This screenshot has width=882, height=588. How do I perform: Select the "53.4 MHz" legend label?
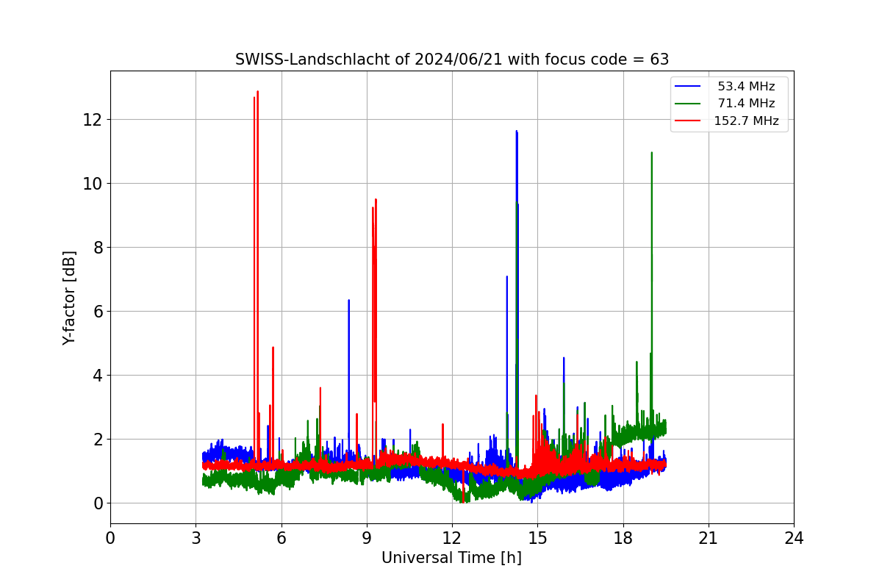tap(746, 87)
